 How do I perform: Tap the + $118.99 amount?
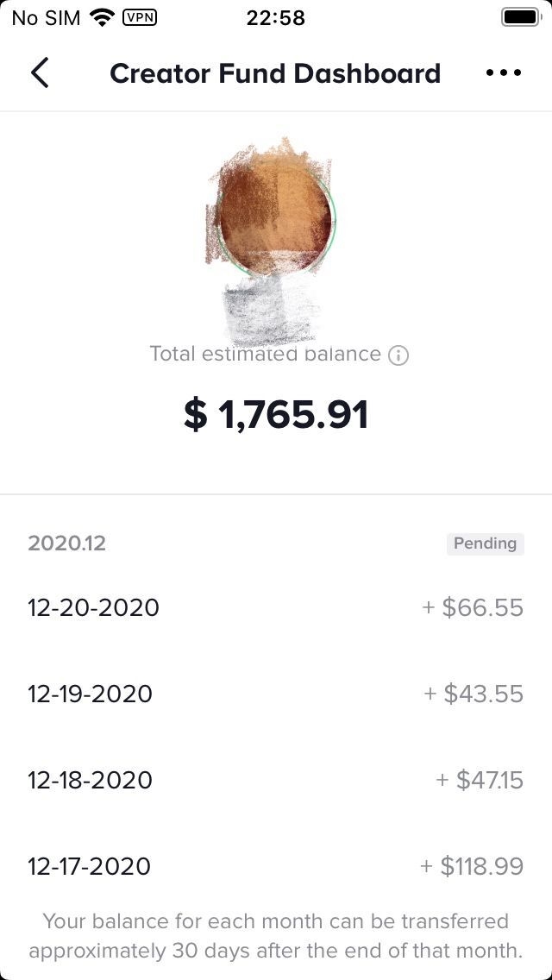472,866
